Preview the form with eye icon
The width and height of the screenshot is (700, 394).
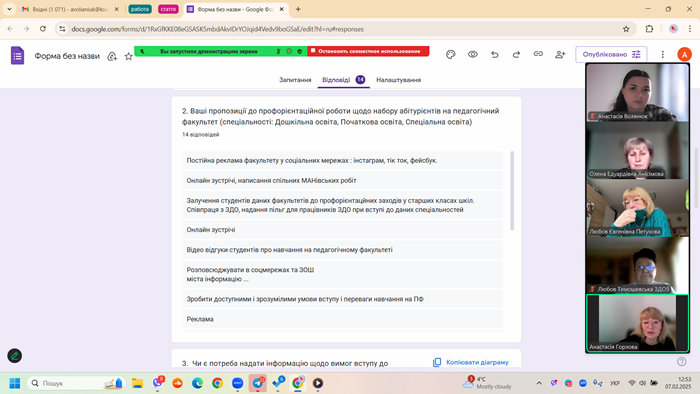coord(473,54)
